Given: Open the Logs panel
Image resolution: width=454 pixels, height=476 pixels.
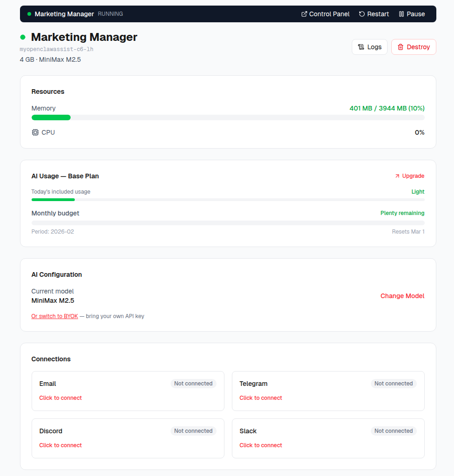Looking at the screenshot, I should (x=369, y=47).
